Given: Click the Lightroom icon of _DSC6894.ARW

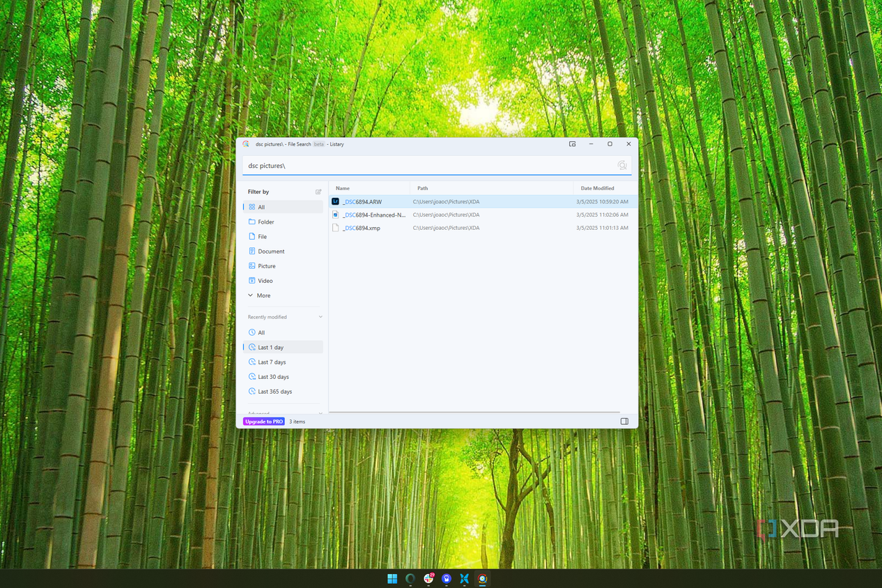Looking at the screenshot, I should coord(335,201).
